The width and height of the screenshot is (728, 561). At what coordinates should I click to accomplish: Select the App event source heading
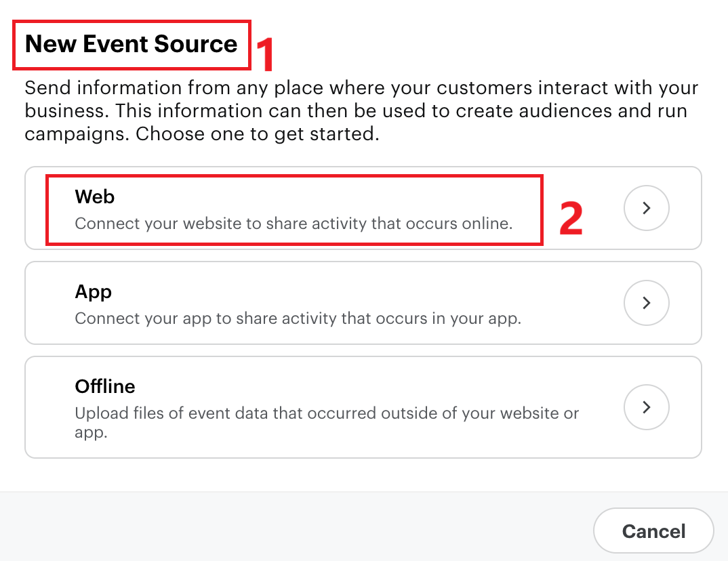[x=94, y=292]
